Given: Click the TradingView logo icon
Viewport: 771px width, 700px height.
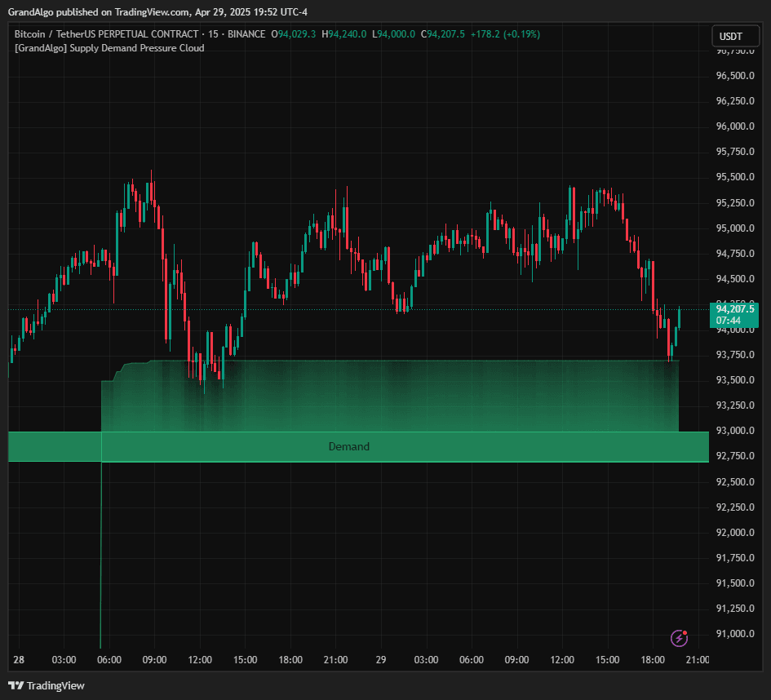Looking at the screenshot, I should (16, 685).
